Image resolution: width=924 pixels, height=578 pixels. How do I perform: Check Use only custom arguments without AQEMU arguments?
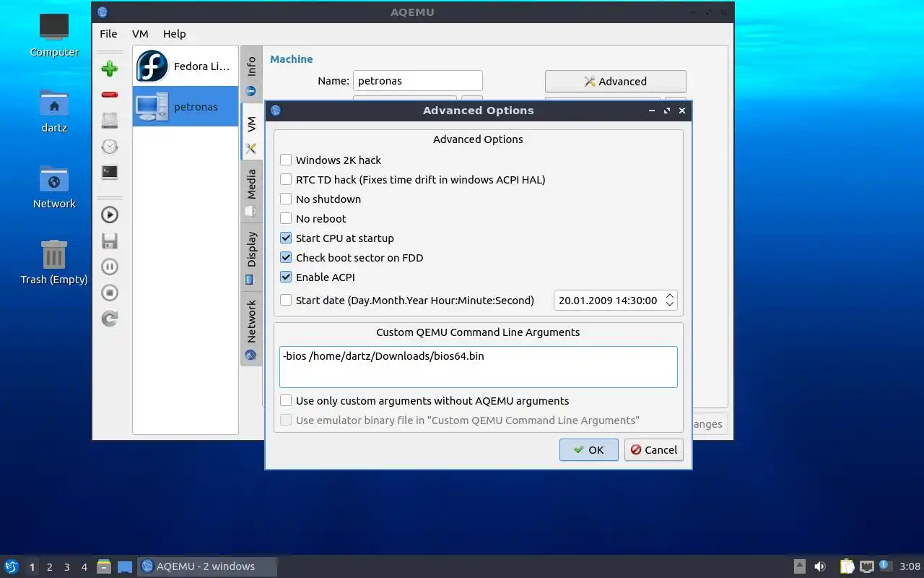(x=286, y=401)
